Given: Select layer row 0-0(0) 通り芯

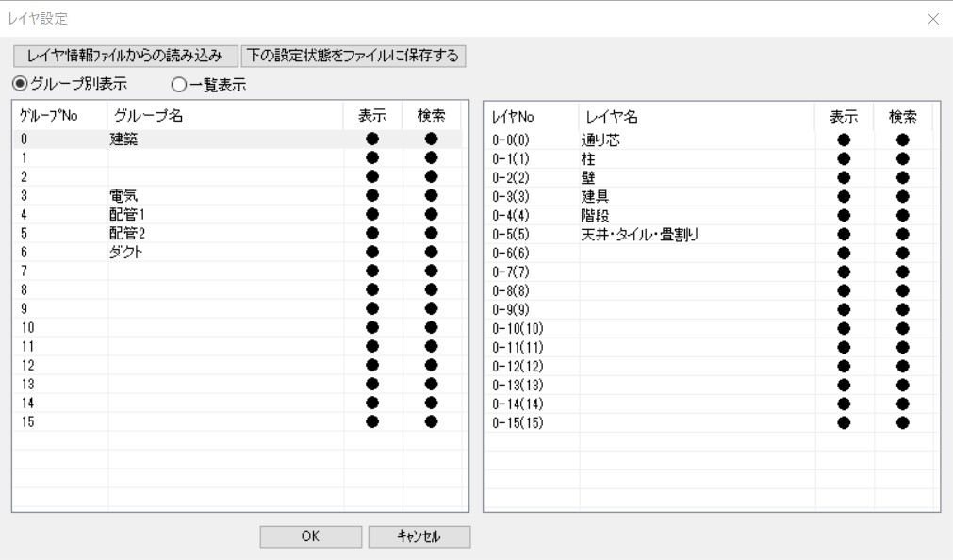Looking at the screenshot, I should (709, 140).
